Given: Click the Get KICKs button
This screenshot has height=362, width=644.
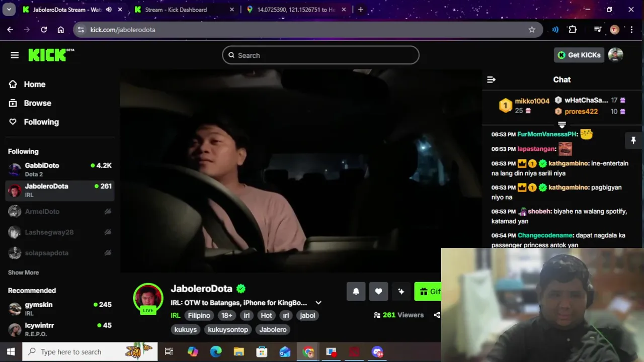Looking at the screenshot, I should coord(579,55).
